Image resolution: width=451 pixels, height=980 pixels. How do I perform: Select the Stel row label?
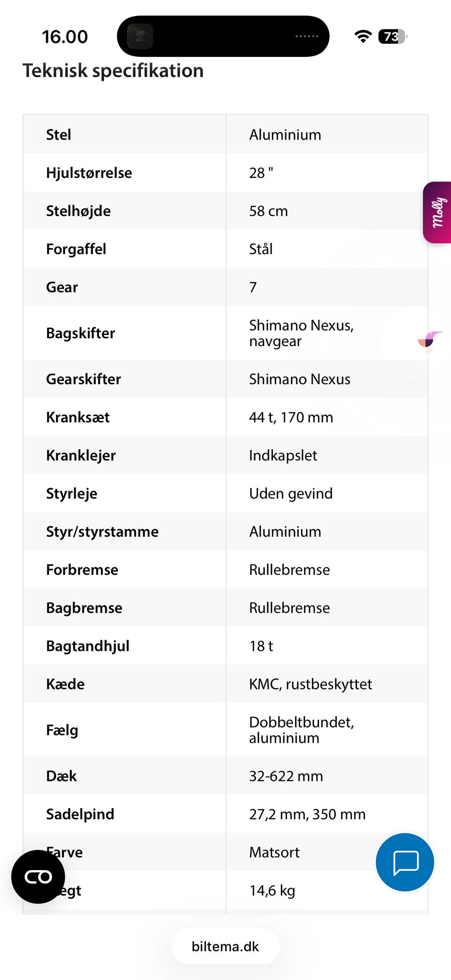[59, 135]
